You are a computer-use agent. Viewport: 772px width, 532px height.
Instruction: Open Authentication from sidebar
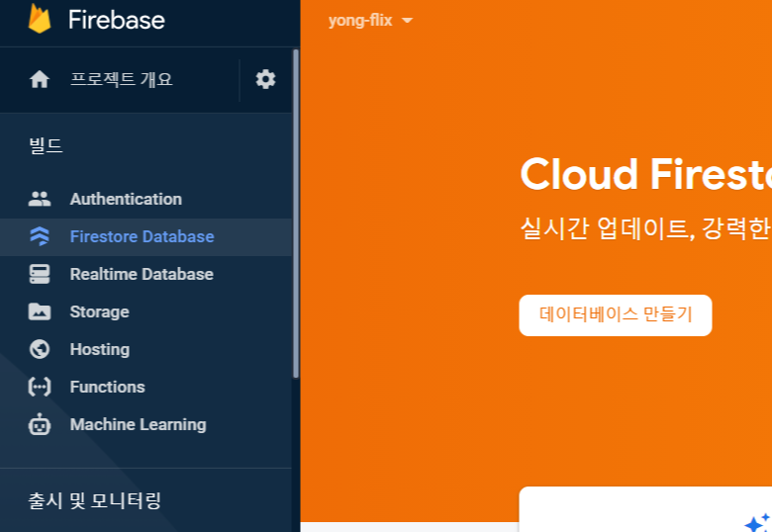[x=146, y=199]
